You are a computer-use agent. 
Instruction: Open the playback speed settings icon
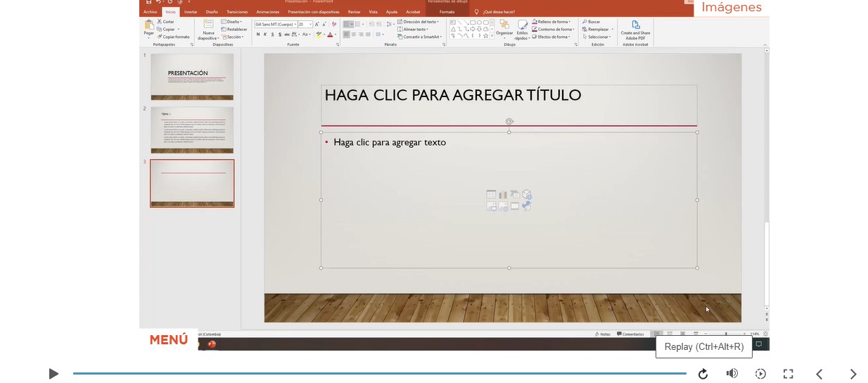(x=760, y=374)
